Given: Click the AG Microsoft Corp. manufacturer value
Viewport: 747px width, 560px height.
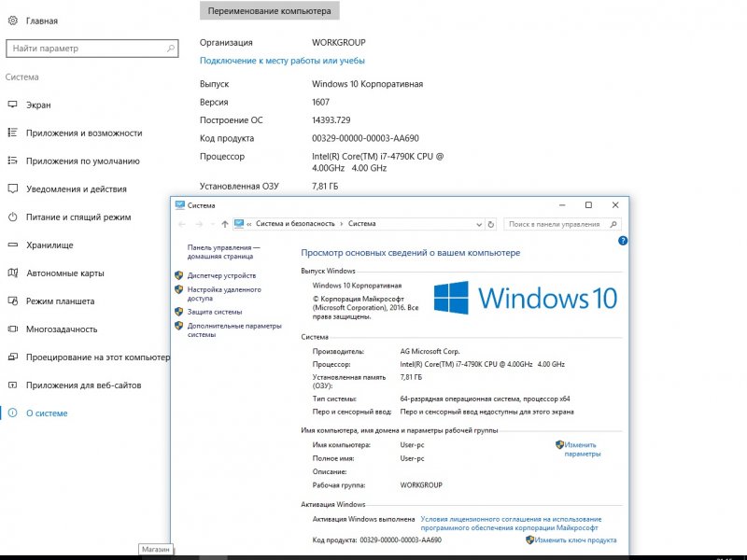Looking at the screenshot, I should pos(430,352).
